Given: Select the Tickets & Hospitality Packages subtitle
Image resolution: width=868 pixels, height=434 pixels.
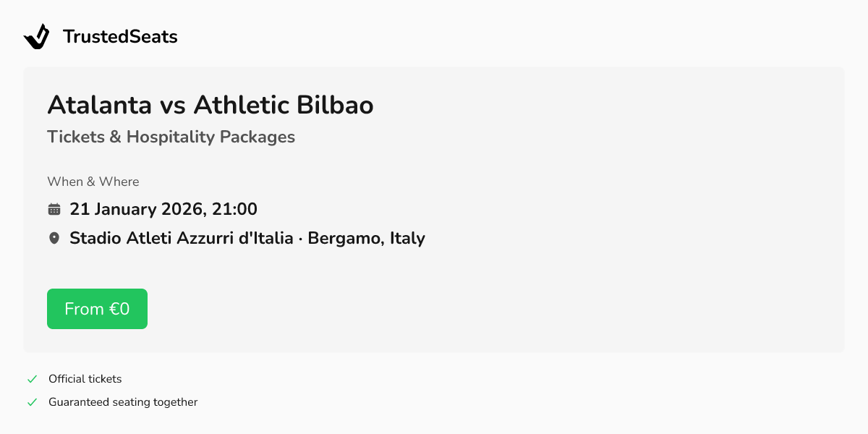Looking at the screenshot, I should point(171,137).
